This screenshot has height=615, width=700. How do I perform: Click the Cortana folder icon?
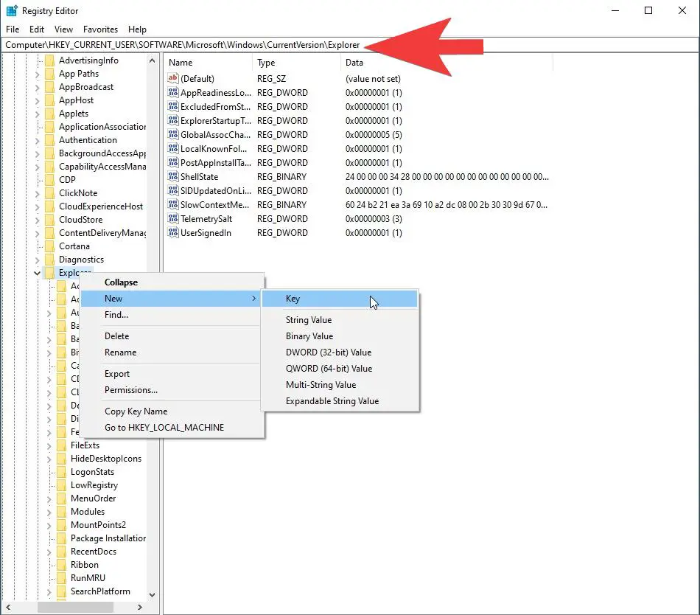click(x=49, y=246)
